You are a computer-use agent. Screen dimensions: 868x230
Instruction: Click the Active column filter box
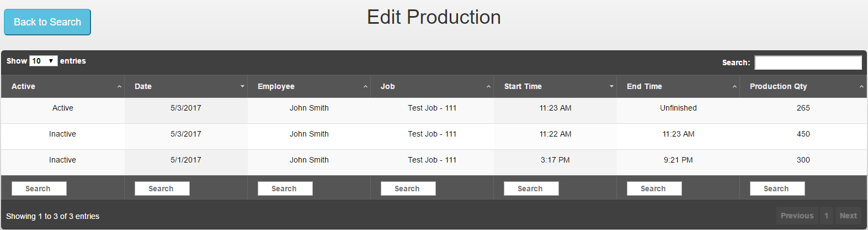[39, 189]
